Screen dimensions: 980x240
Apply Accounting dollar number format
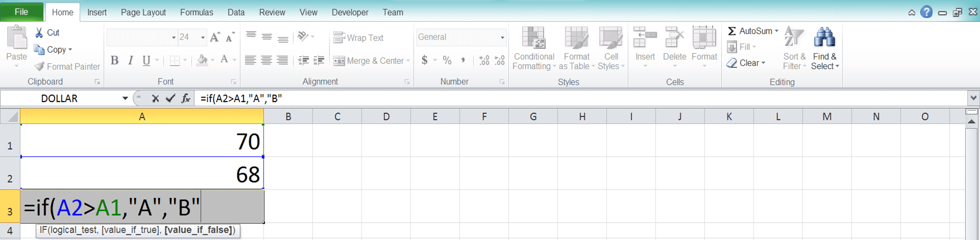click(425, 60)
